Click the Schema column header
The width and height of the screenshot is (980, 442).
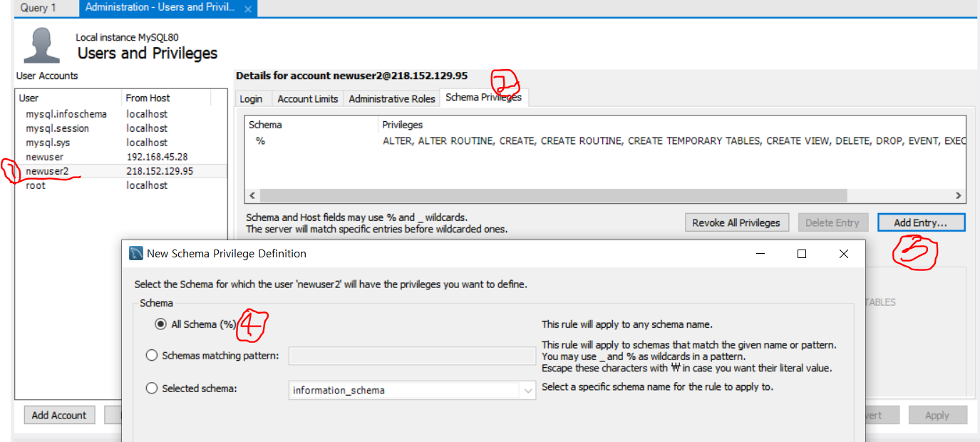tap(312, 125)
